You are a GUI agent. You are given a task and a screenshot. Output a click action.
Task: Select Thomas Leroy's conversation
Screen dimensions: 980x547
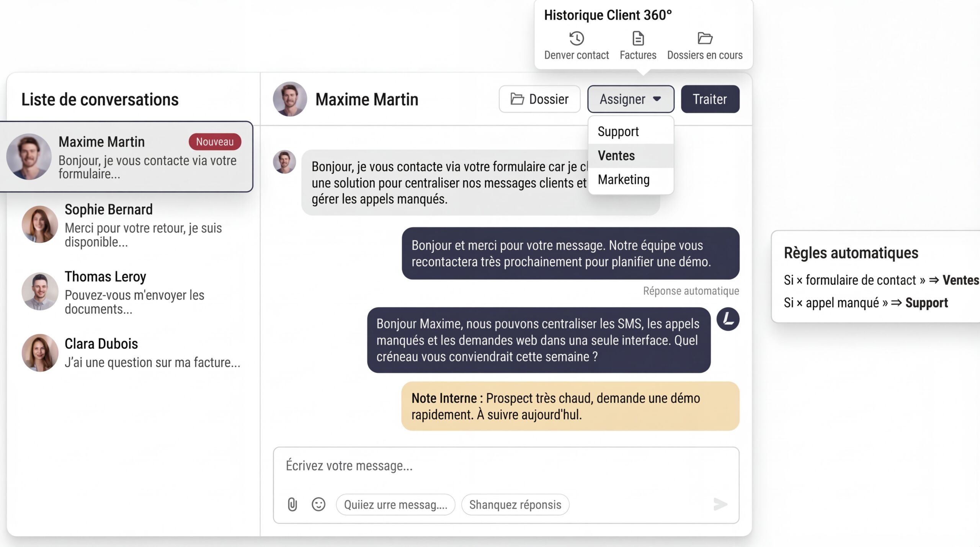[130, 292]
